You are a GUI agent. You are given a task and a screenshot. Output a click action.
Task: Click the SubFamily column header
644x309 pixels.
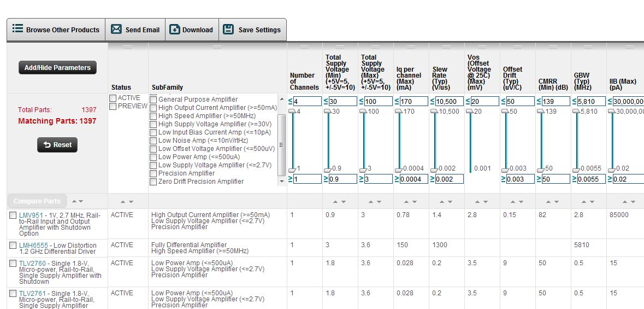click(x=167, y=87)
